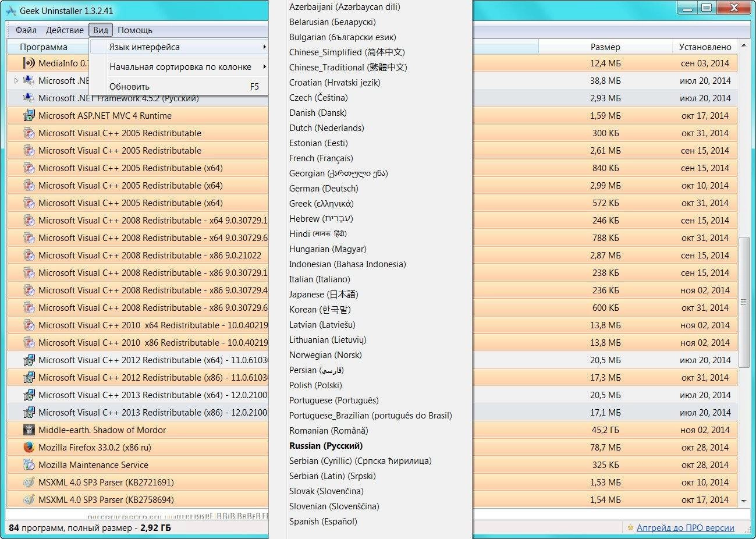The width and height of the screenshot is (756, 539).
Task: Open the Файл menu
Action: (26, 30)
